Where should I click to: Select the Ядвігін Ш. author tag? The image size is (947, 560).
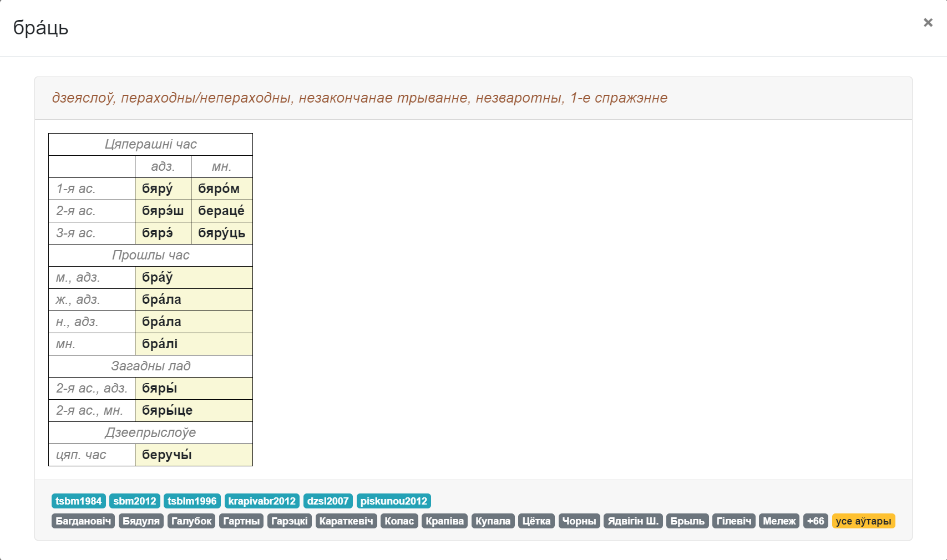pyautogui.click(x=633, y=521)
